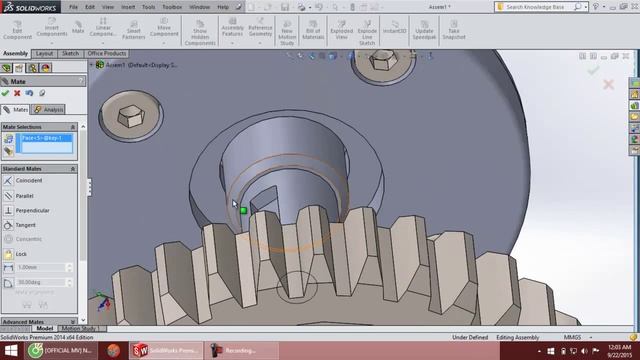Click the Assembly Features tool
Screen dimensions: 640x360
232,27
